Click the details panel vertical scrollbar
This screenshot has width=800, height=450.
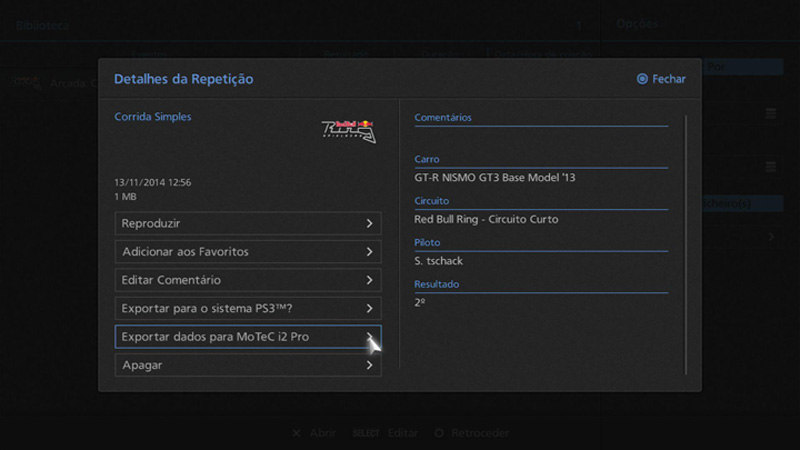pos(686,240)
